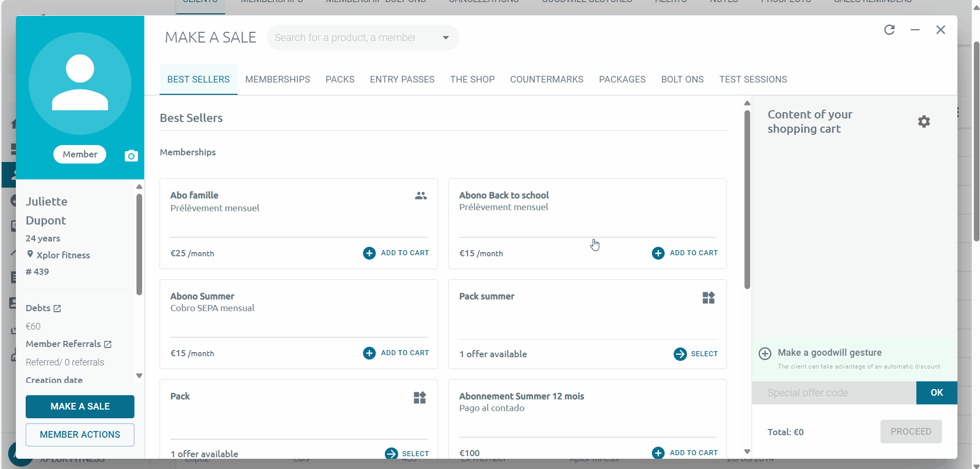Switch to the MEMBERSHIPS tab

[x=277, y=79]
